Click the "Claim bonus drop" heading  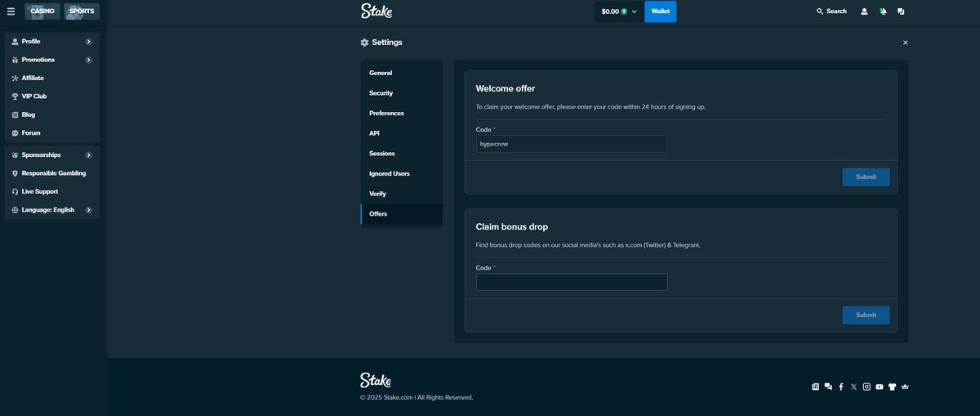click(512, 226)
